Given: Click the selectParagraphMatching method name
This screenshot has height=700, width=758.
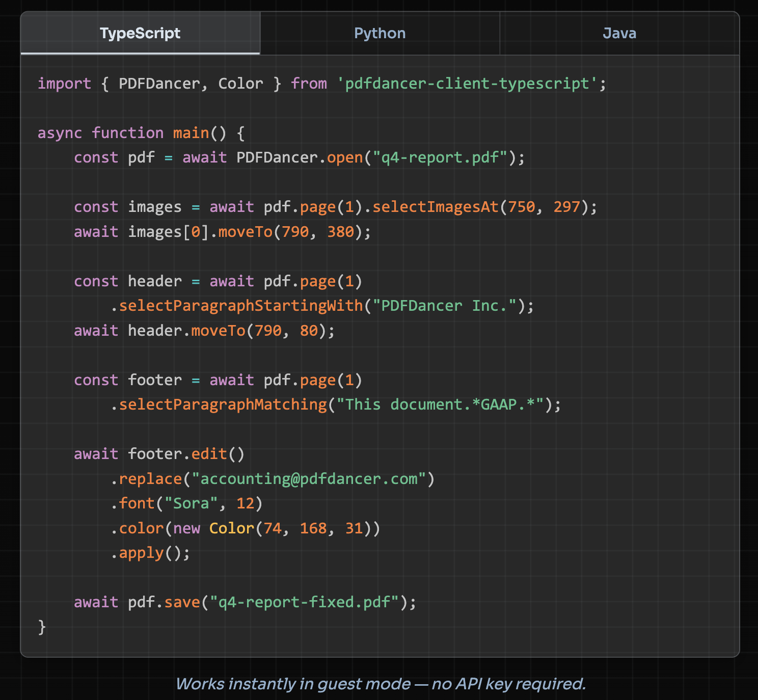Looking at the screenshot, I should [x=223, y=405].
